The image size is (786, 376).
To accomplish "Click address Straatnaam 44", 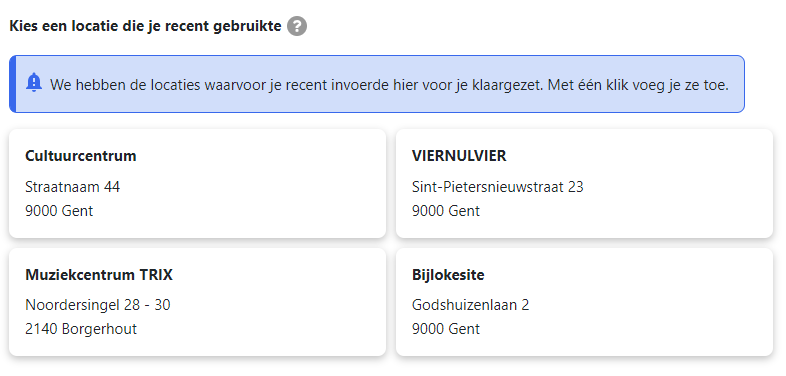I will [x=73, y=187].
